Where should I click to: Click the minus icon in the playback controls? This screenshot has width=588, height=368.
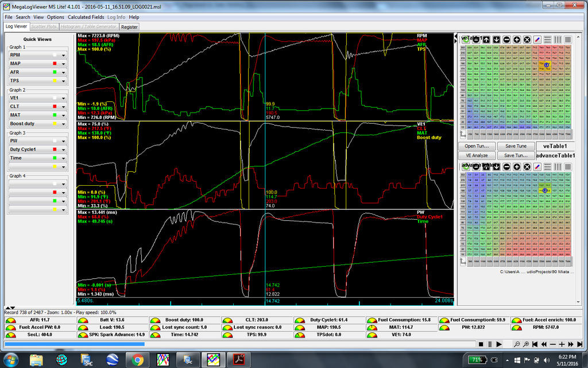553,344
